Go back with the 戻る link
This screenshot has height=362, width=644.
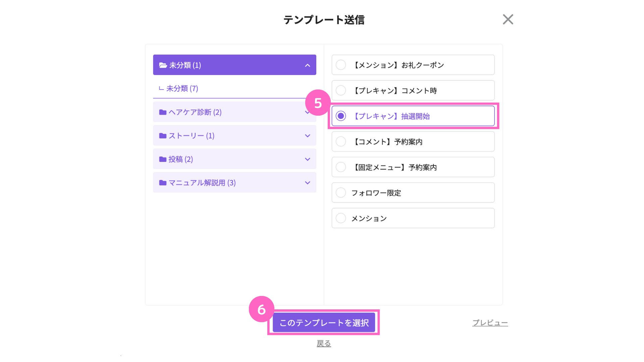(x=324, y=344)
